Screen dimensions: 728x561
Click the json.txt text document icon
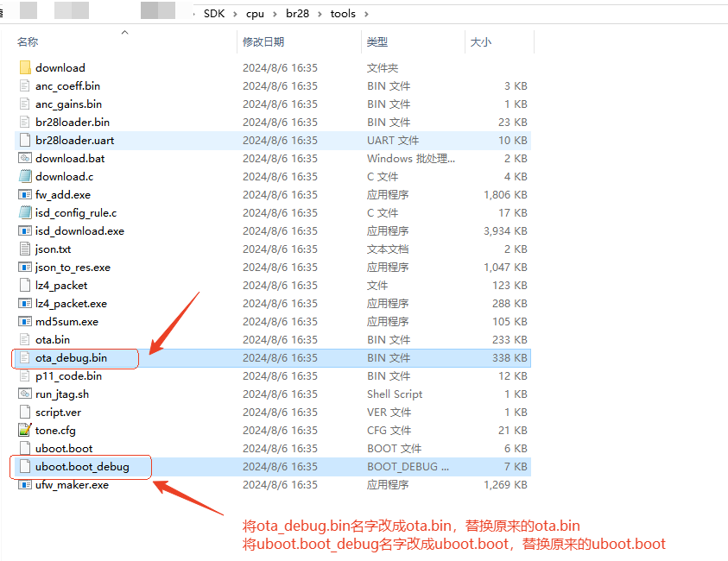[x=25, y=249]
